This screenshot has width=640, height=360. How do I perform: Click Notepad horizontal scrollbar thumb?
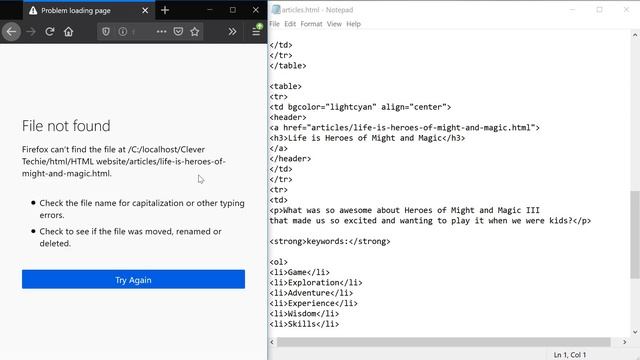click(x=444, y=342)
